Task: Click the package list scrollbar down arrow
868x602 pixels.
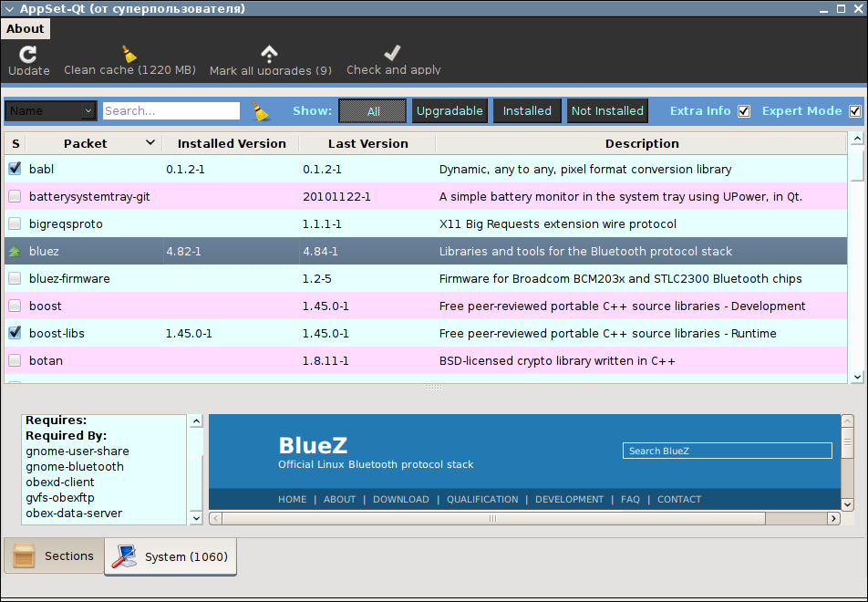Action: click(x=857, y=377)
